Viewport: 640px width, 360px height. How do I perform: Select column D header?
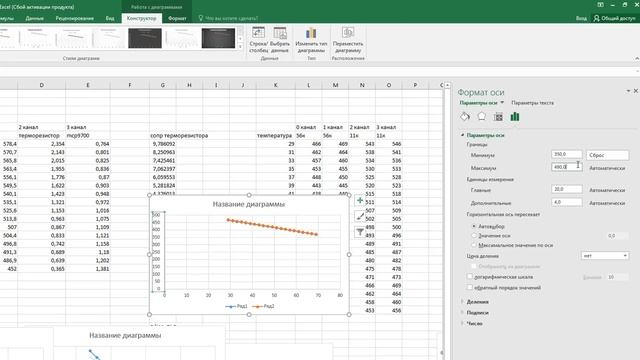point(41,85)
